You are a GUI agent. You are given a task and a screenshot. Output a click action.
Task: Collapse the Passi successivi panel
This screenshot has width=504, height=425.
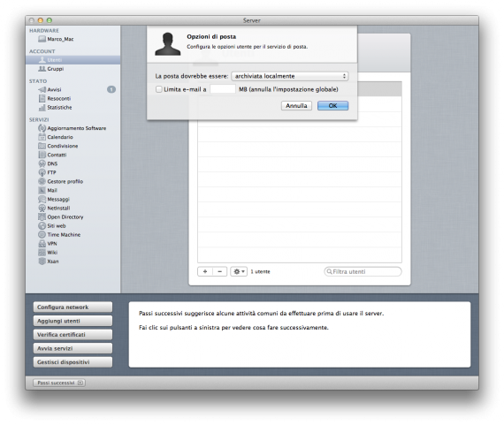click(59, 383)
